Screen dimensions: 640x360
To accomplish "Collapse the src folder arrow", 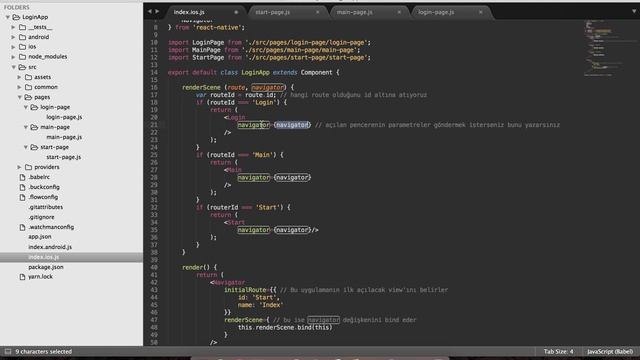I will [13, 67].
